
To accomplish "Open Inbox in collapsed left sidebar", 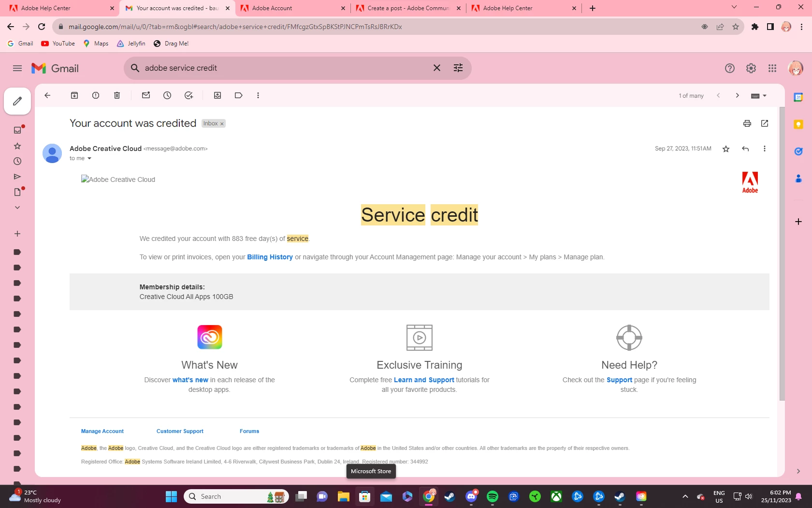I will tap(17, 130).
